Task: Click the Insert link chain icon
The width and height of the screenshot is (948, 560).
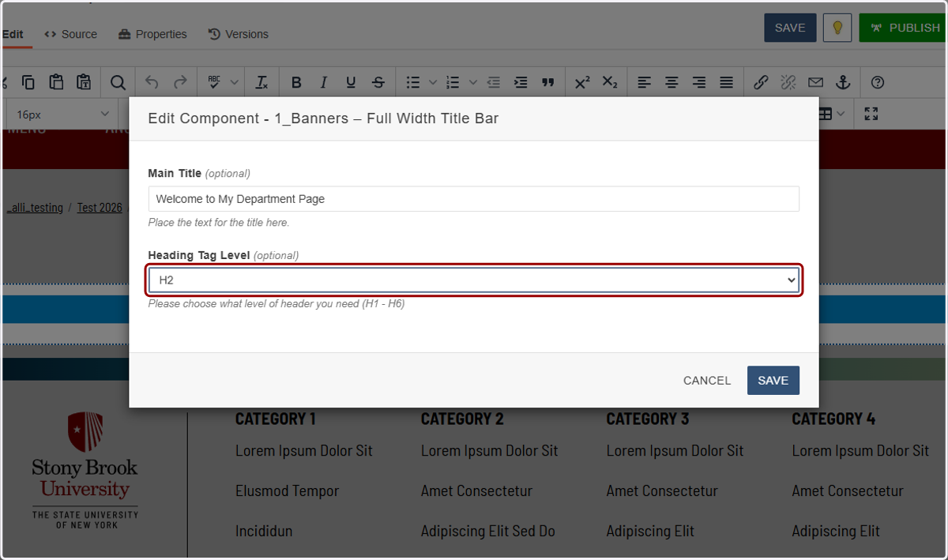Action: pyautogui.click(x=761, y=82)
